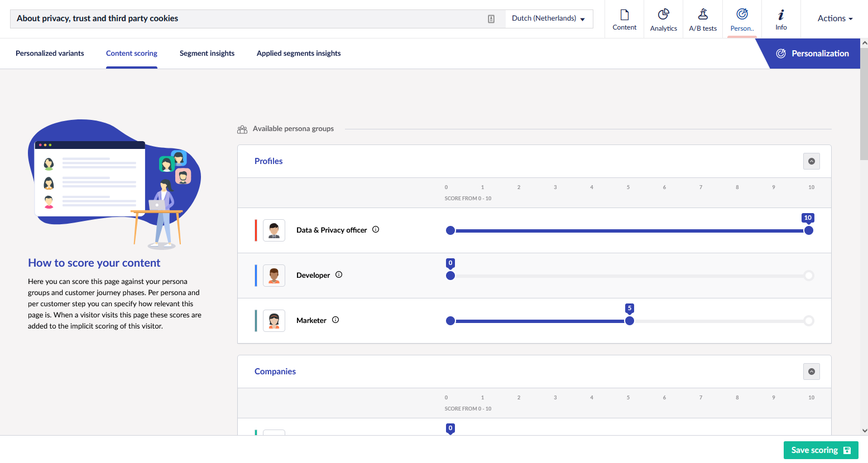Open the Dutch (Netherlands) language dropdown
868x463 pixels.
549,18
